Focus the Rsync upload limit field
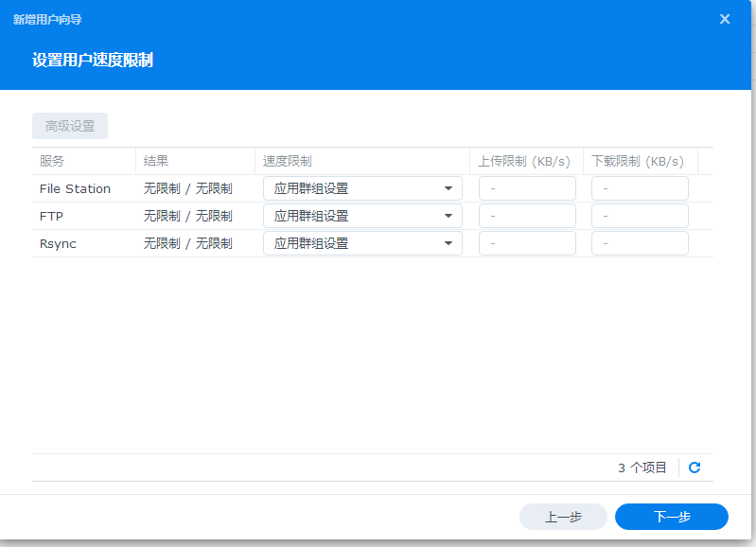Image resolution: width=756 pixels, height=547 pixels. (527, 243)
